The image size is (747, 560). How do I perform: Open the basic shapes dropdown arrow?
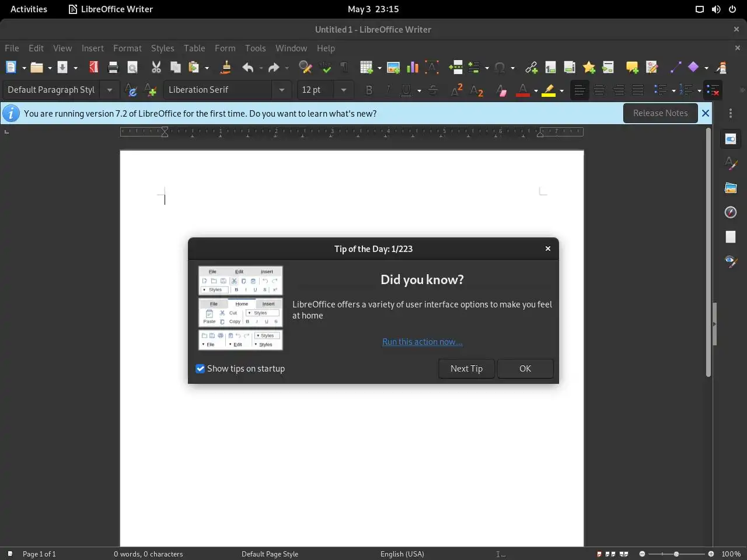tap(706, 68)
